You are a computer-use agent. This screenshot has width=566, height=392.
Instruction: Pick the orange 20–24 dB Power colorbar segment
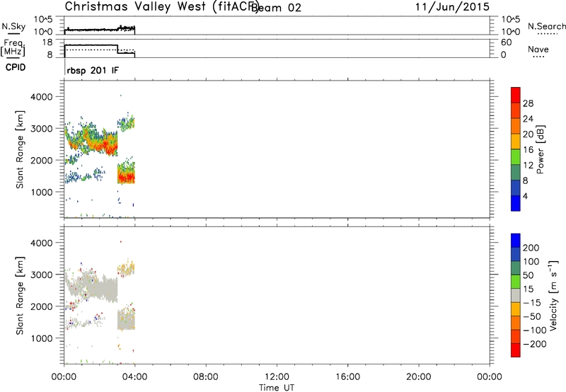click(x=516, y=126)
